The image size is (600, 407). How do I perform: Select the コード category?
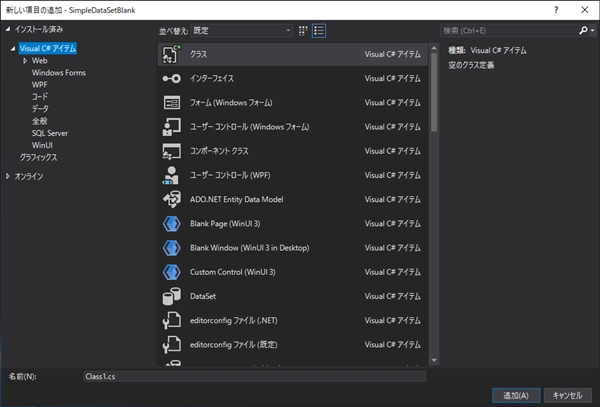click(x=40, y=97)
